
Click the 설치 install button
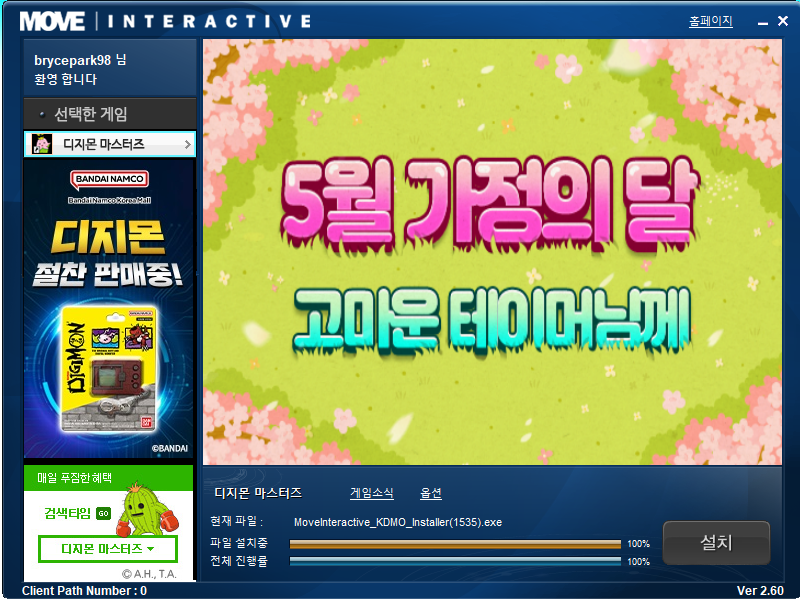tap(716, 542)
